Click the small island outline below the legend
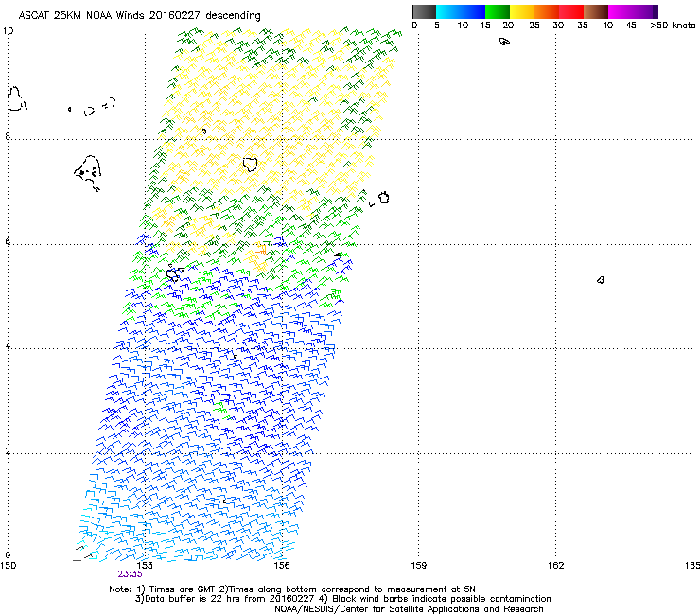The image size is (700, 615). pos(504,42)
